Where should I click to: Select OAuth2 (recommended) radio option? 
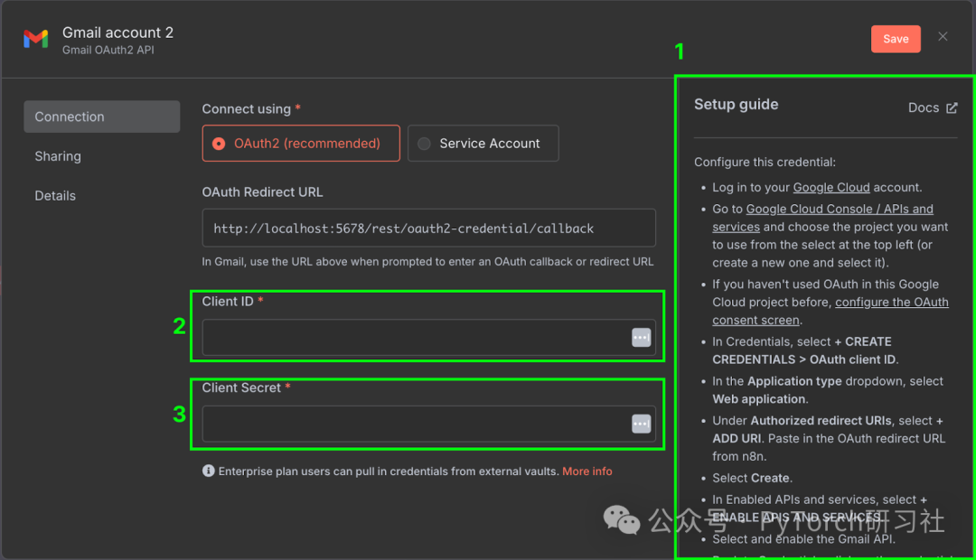click(x=301, y=143)
